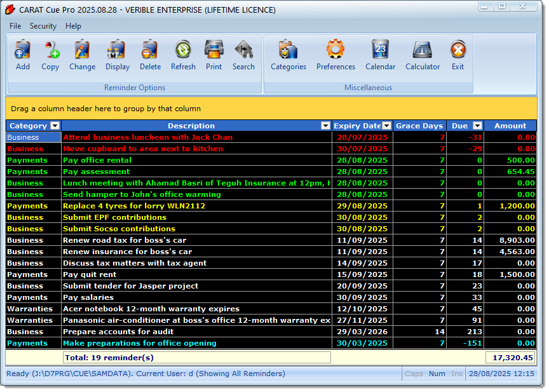Viewport: 549px width, 392px height.
Task: Click the Description column header
Action: (x=191, y=126)
